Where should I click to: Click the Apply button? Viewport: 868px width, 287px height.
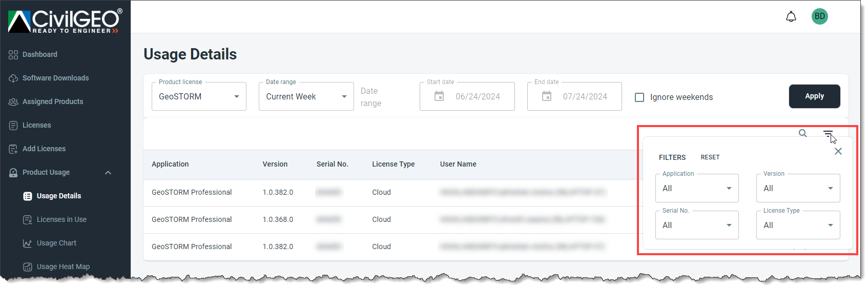coord(814,96)
